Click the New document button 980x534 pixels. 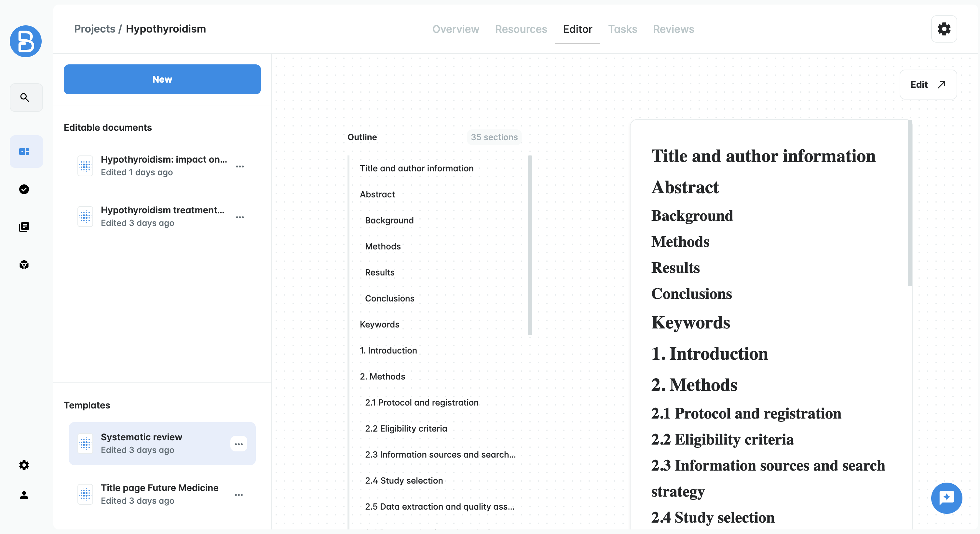coord(162,79)
